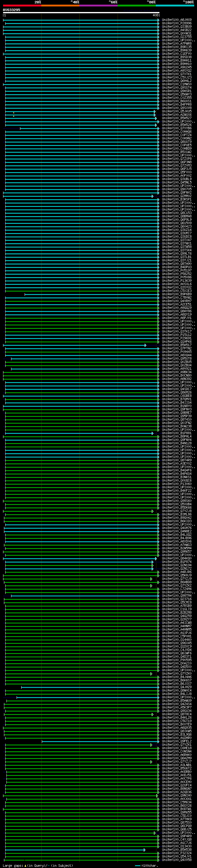The image size is (197, 868).
Task: Open UniRef100_Q4VRH7 label
Action: point(177,301)
